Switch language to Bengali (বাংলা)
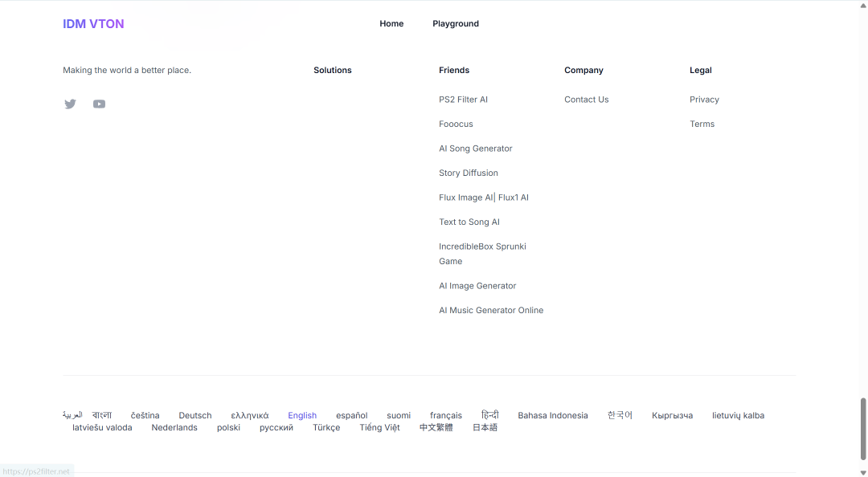 (x=102, y=415)
